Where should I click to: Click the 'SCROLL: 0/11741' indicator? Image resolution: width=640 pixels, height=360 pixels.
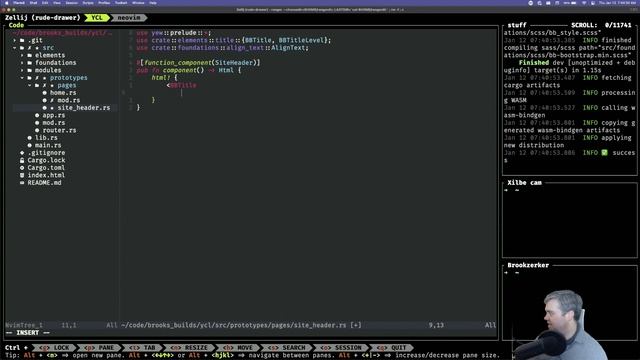point(601,25)
